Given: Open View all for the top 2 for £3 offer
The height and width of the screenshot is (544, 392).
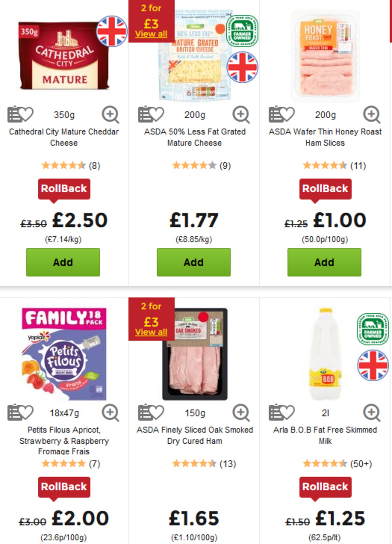Looking at the screenshot, I should pos(151,33).
